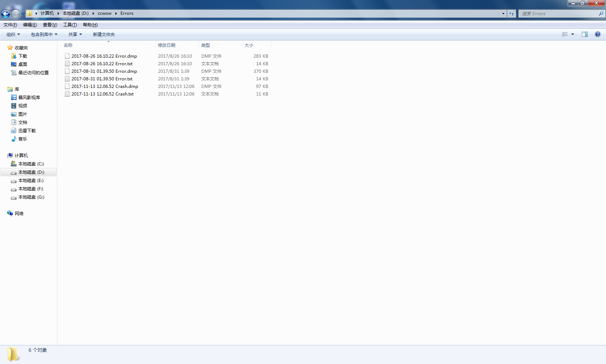This screenshot has height=364, width=606.
Task: Select the 2017-11-13 Crash.dmp file icon
Action: pos(67,86)
